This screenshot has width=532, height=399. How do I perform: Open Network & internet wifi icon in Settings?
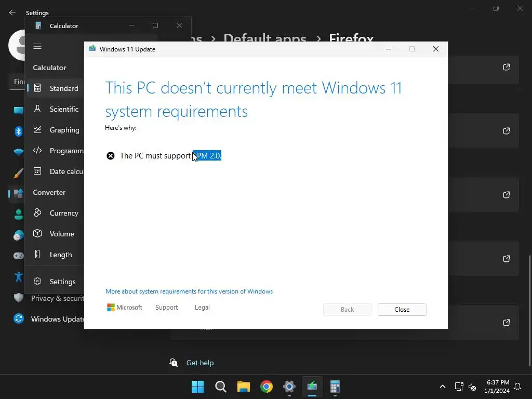coord(19,152)
